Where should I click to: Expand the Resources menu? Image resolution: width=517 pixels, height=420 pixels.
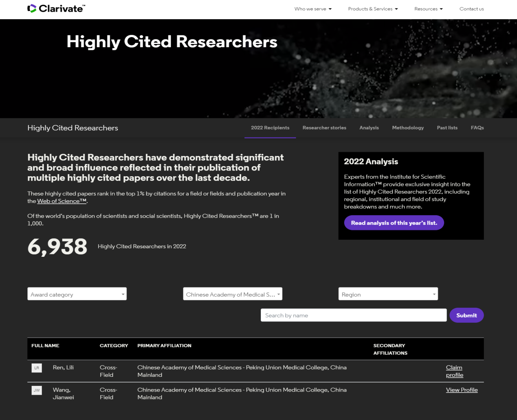[x=428, y=9]
